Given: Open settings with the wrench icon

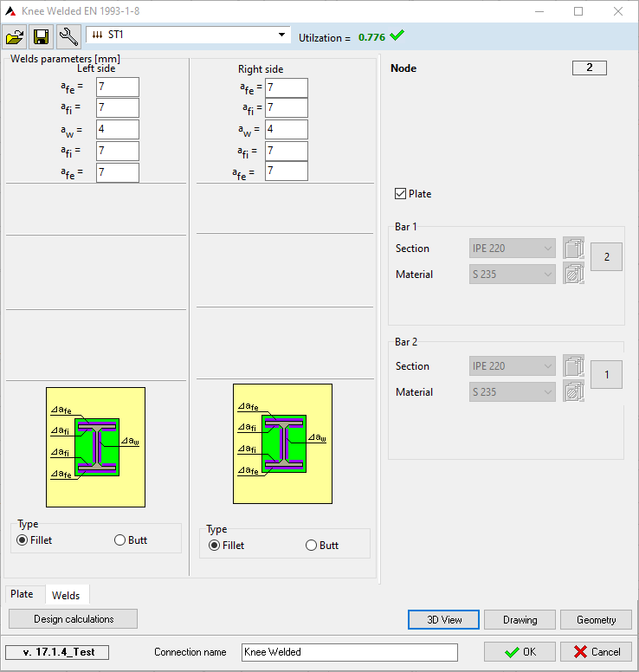Looking at the screenshot, I should pyautogui.click(x=68, y=36).
